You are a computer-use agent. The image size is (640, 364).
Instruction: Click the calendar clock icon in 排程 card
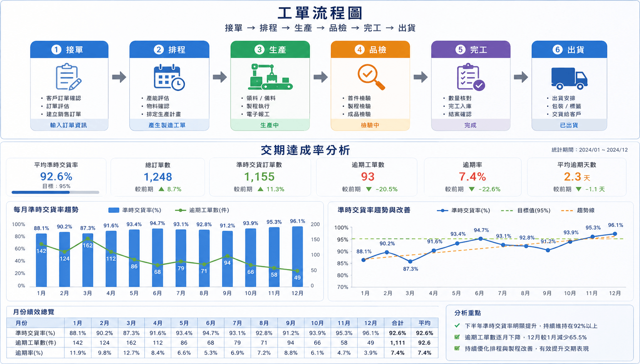pos(169,78)
